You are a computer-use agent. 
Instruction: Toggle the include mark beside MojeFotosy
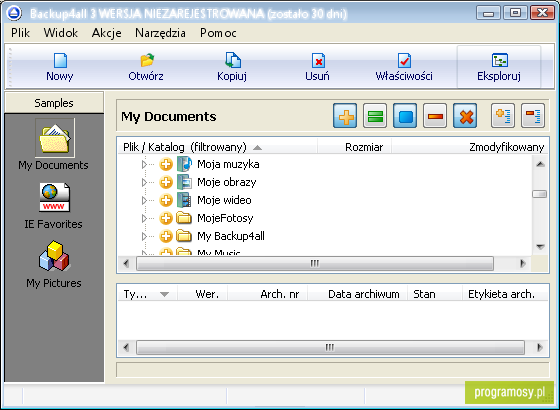click(166, 218)
